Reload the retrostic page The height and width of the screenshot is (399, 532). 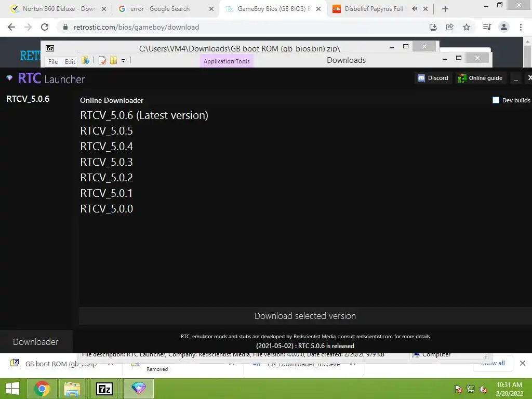tap(45, 27)
